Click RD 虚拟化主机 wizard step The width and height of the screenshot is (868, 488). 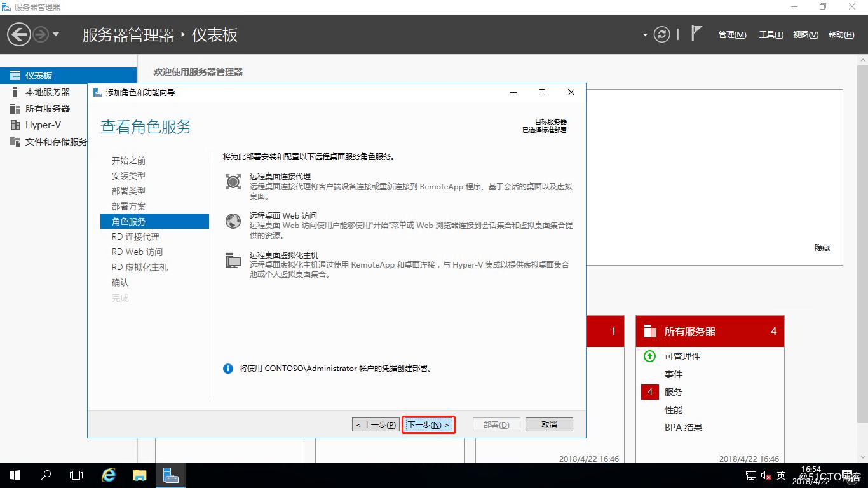click(x=140, y=268)
